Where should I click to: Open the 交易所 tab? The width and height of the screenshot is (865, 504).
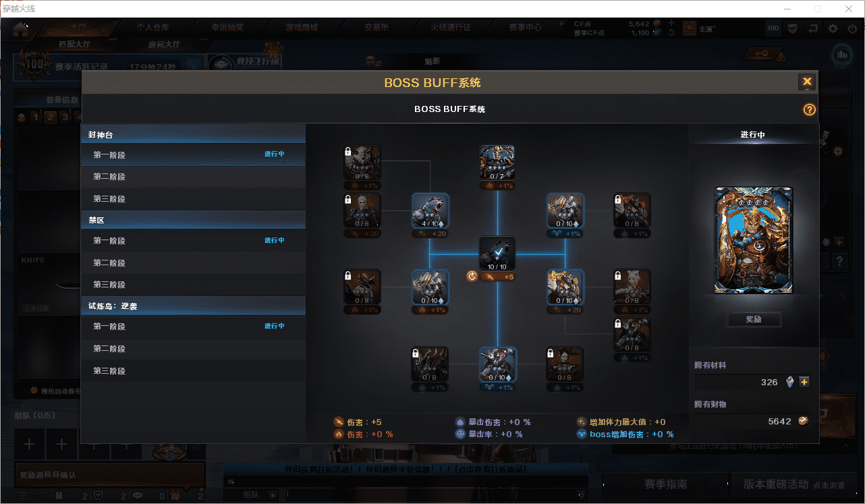point(376,28)
